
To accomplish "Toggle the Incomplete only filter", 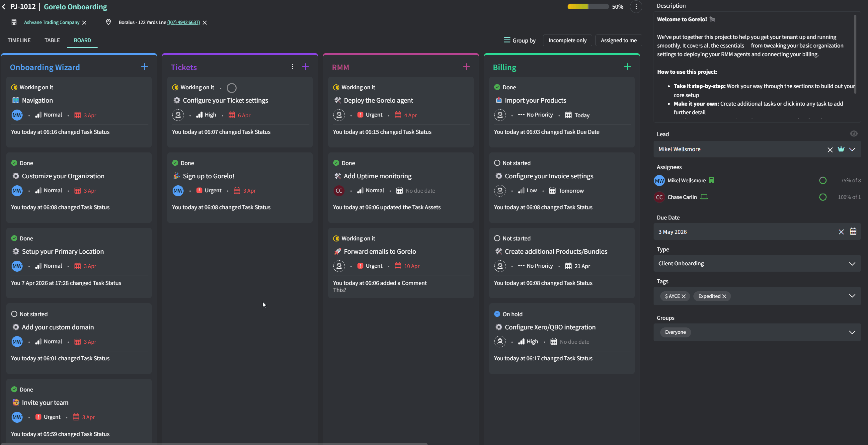I will tap(567, 41).
